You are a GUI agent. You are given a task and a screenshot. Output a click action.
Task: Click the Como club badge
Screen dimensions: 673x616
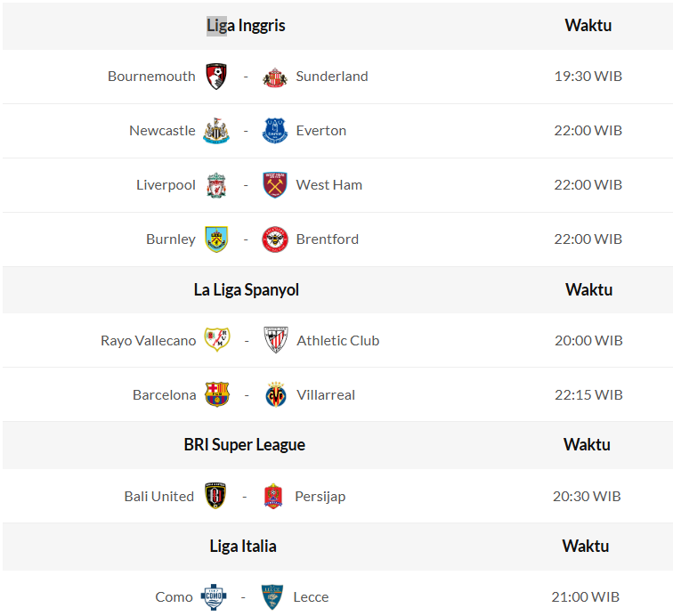click(214, 596)
